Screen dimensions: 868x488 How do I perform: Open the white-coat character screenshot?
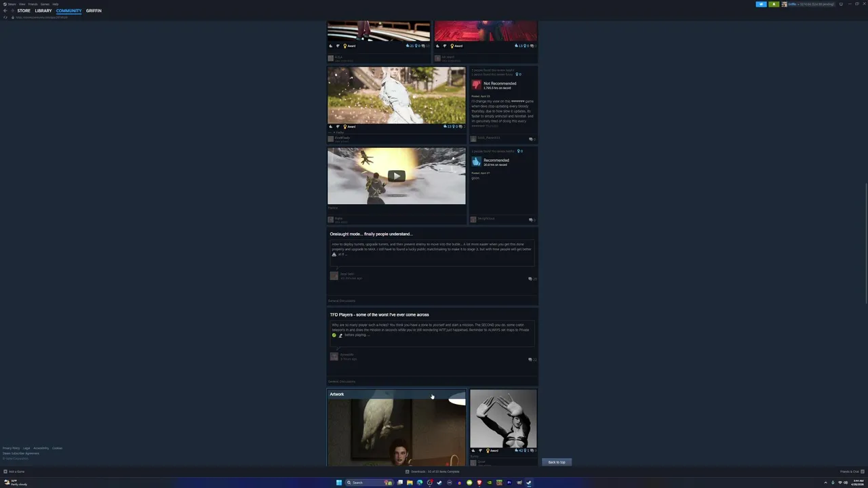point(397,95)
